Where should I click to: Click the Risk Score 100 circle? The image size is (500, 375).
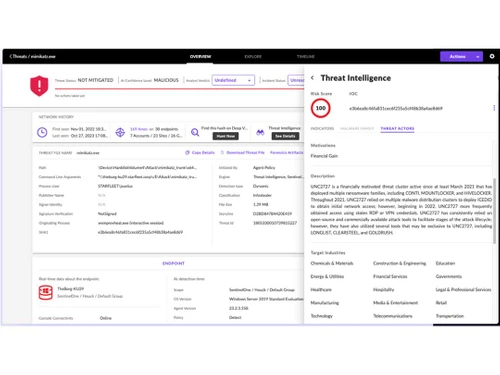pyautogui.click(x=321, y=108)
